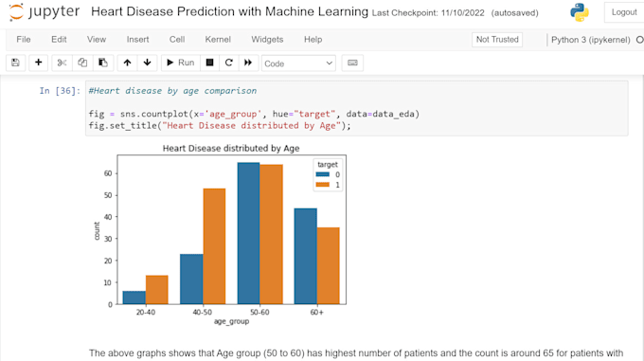Click the 60+ axis label
The height and width of the screenshot is (361, 644).
pyautogui.click(x=316, y=312)
